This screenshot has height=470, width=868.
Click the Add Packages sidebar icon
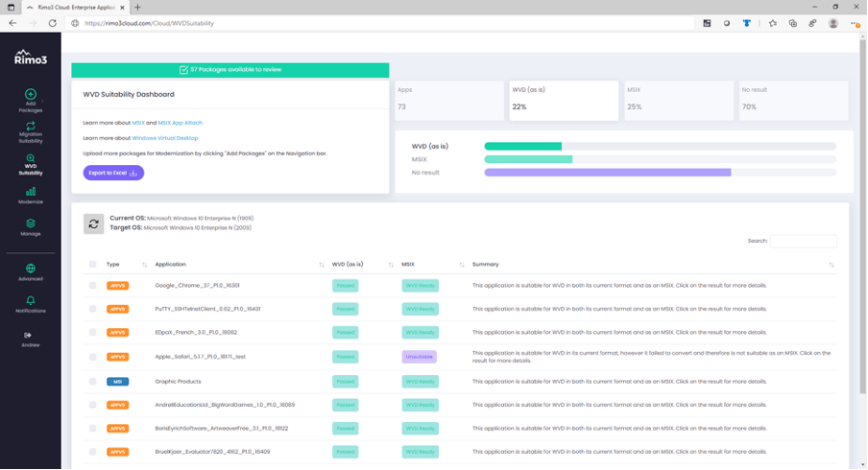31,95
